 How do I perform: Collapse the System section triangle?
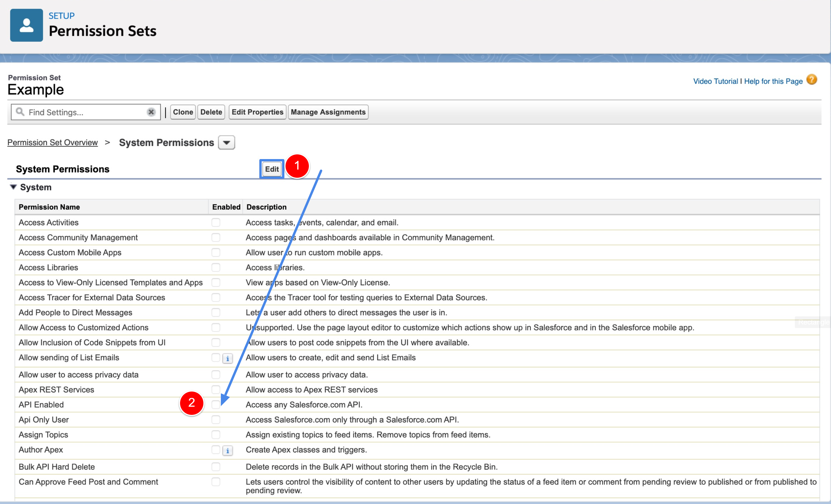pyautogui.click(x=13, y=187)
